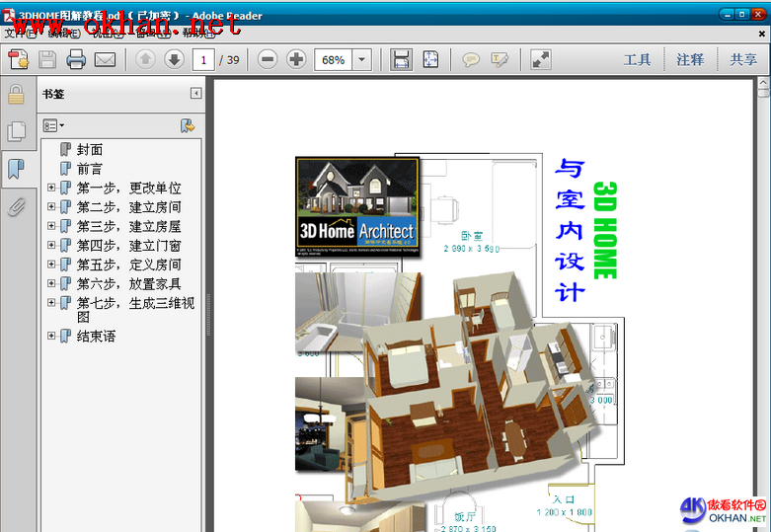Image resolution: width=771 pixels, height=532 pixels.
Task: Open the 视图 menu
Action: click(x=109, y=34)
